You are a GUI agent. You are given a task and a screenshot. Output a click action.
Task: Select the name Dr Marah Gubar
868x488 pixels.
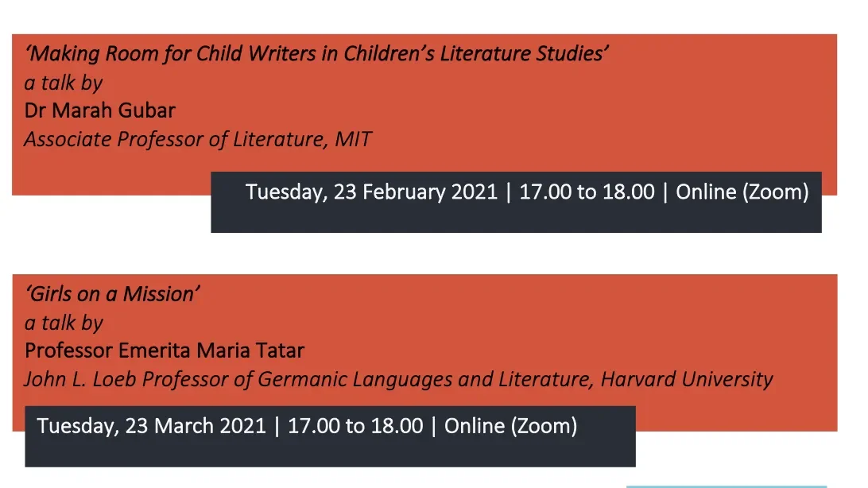tap(99, 110)
